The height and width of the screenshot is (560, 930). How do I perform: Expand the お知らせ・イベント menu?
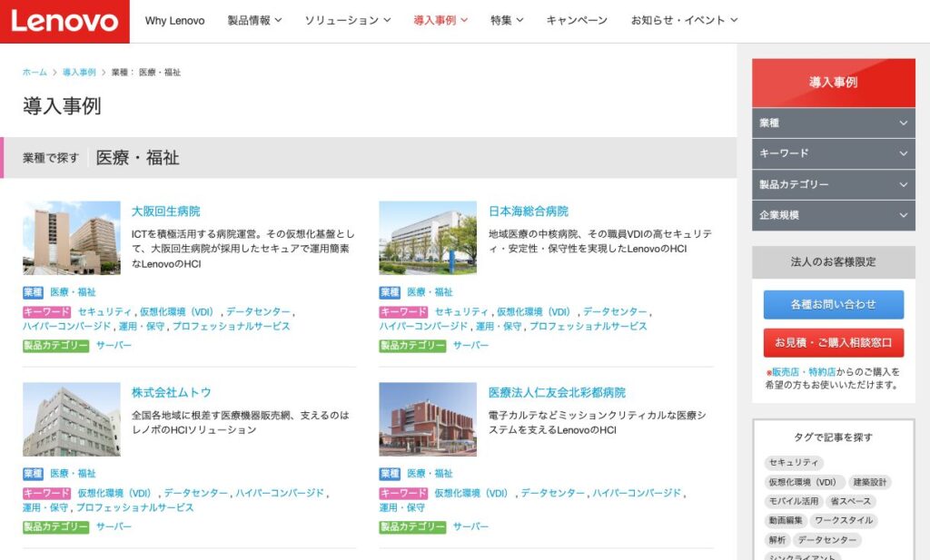click(x=684, y=21)
